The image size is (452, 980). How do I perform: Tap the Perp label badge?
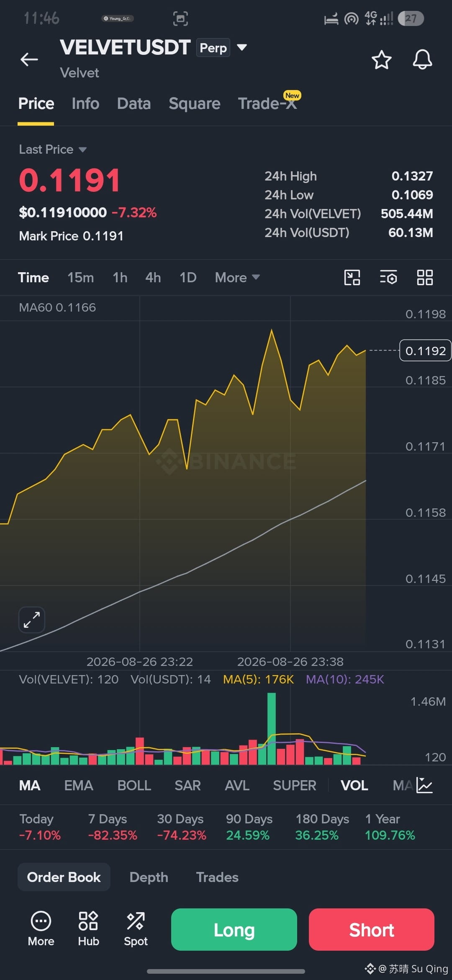213,48
